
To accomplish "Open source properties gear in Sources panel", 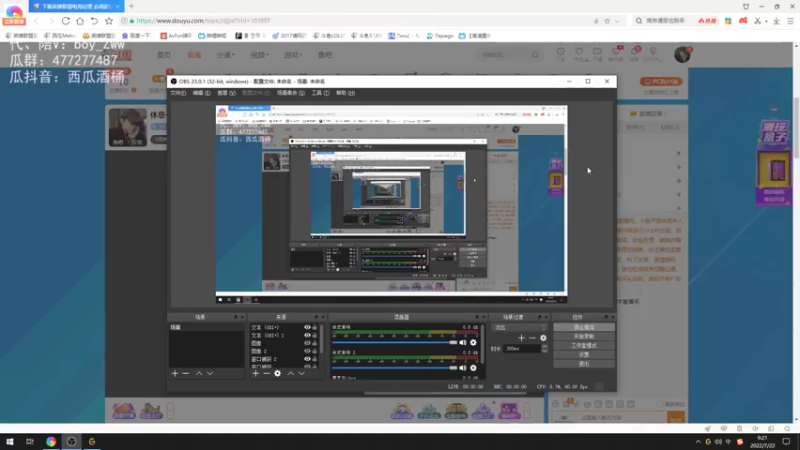I will pos(278,373).
